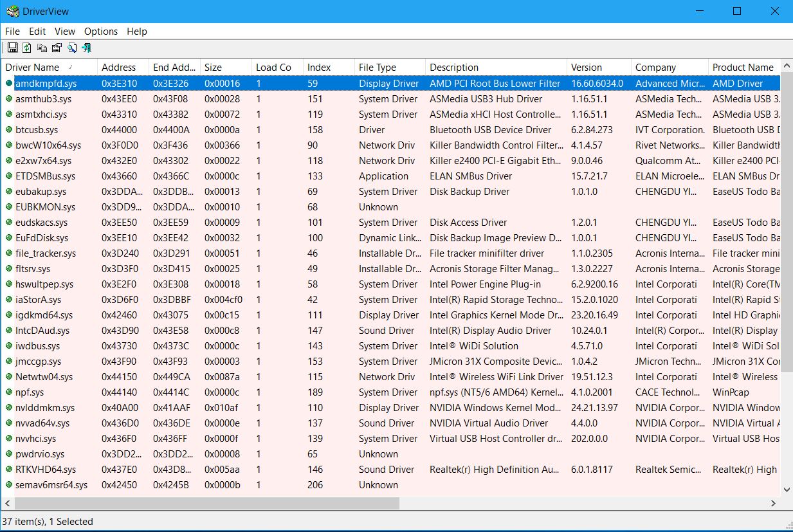Open Properties via the toolbar icon
793x532 pixels.
coord(57,48)
